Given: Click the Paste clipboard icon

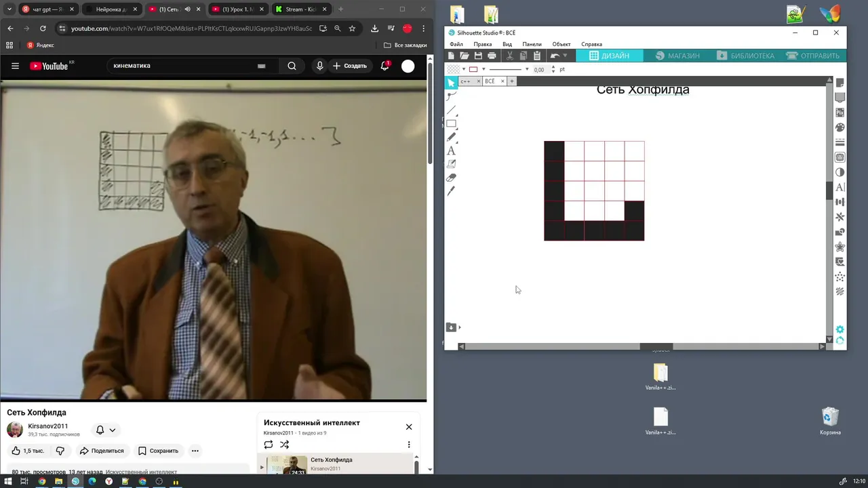Looking at the screenshot, I should (537, 56).
